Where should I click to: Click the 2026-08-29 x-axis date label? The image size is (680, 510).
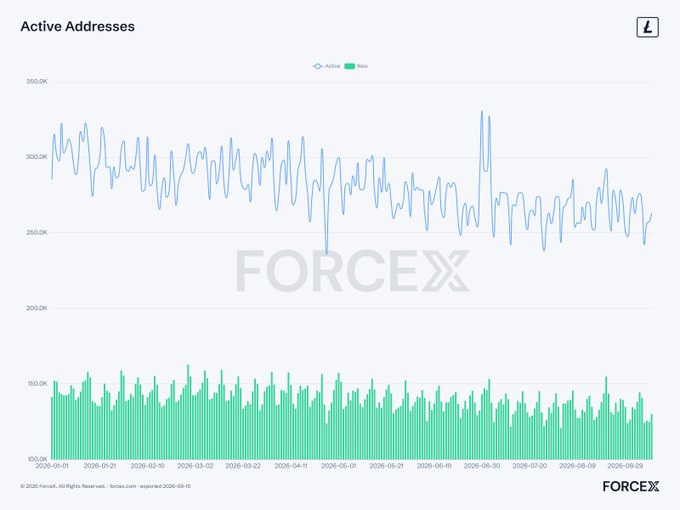pyautogui.click(x=625, y=466)
